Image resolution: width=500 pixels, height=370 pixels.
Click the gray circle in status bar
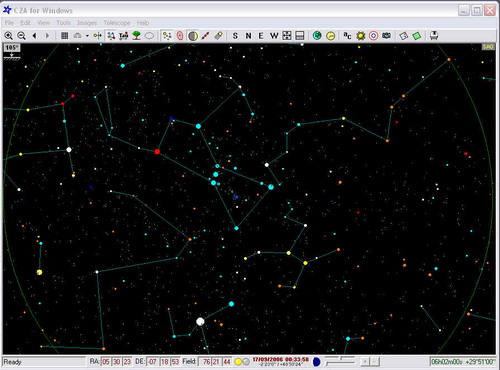tap(246, 362)
